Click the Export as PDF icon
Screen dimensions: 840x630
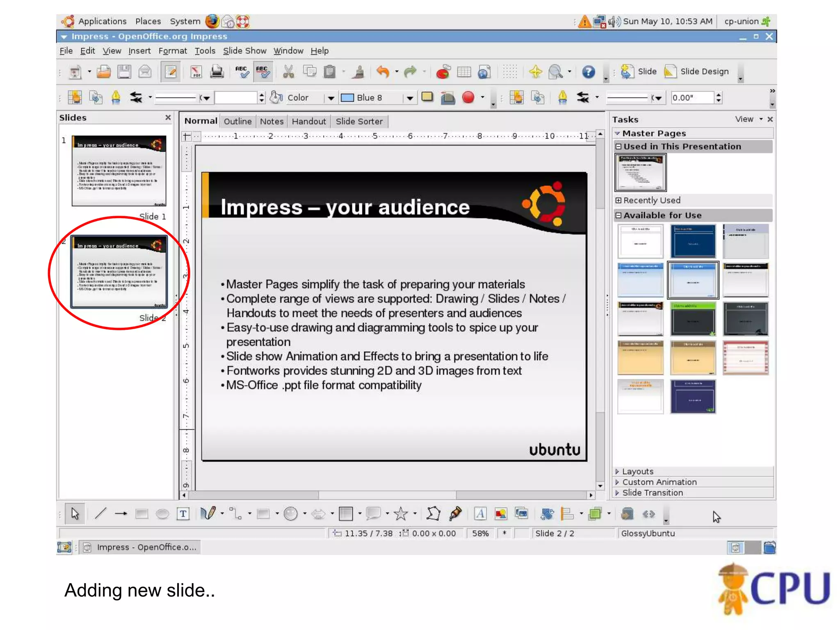[196, 72]
